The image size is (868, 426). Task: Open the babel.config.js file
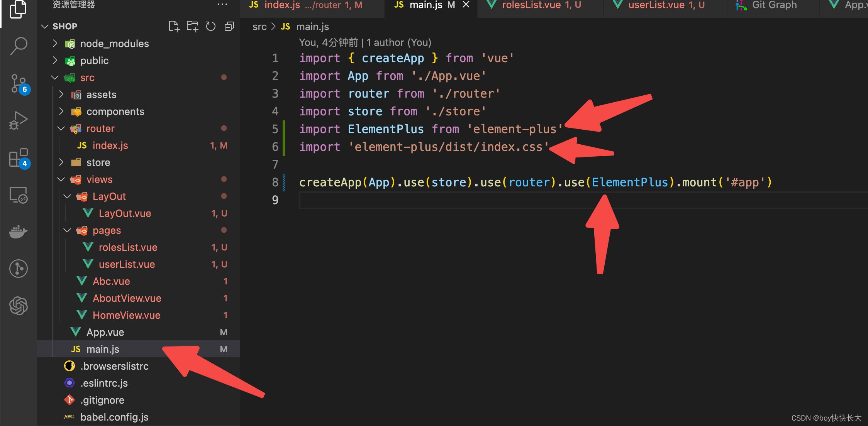click(139, 417)
